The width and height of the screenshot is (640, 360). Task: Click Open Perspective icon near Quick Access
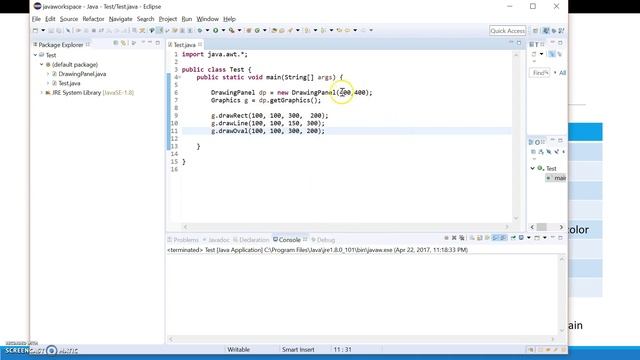(x=535, y=31)
